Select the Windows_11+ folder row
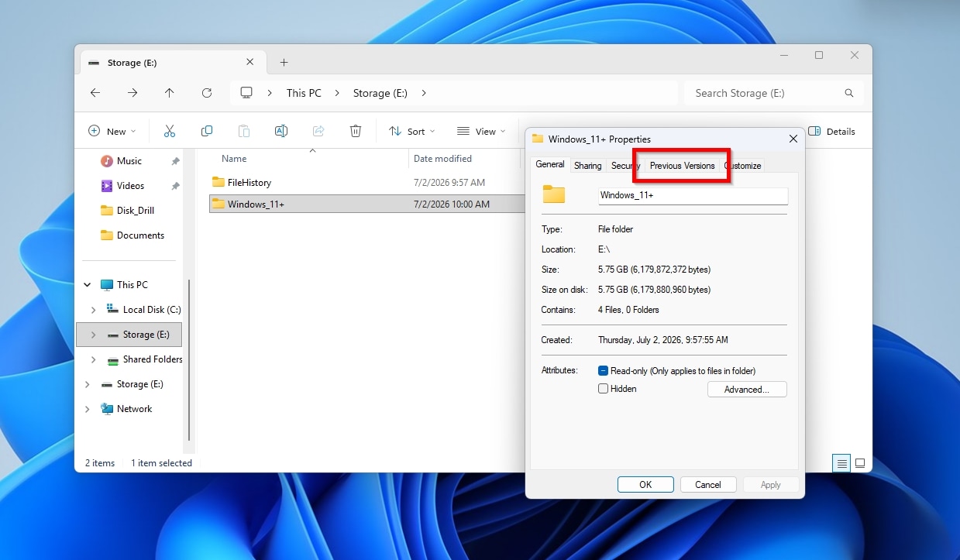The width and height of the screenshot is (960, 560). pyautogui.click(x=367, y=204)
